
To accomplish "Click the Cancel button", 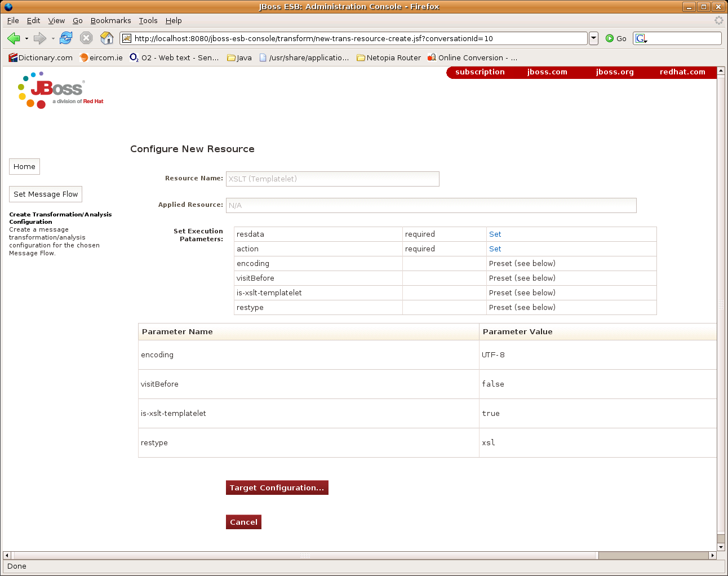I will tap(243, 522).
